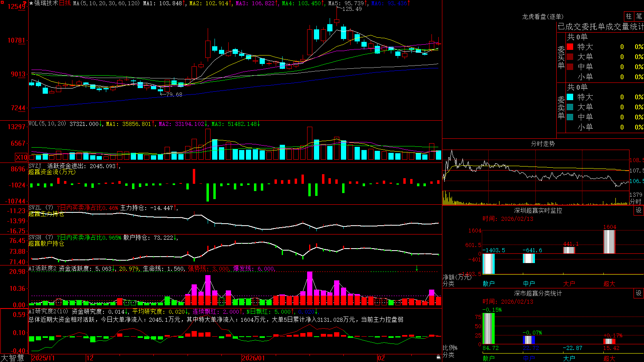Switch to 柱 bar view
The width and height of the screenshot is (644, 362).
pyautogui.click(x=629, y=16)
